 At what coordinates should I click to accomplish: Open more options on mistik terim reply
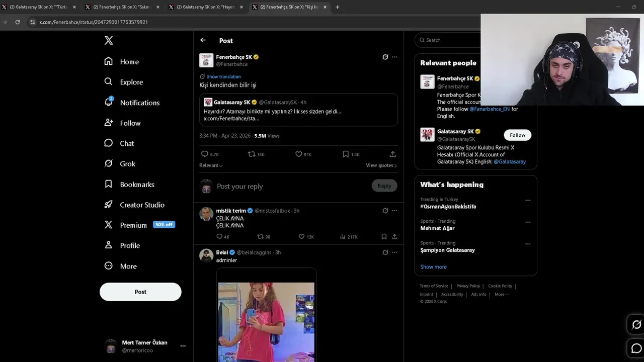394,211
